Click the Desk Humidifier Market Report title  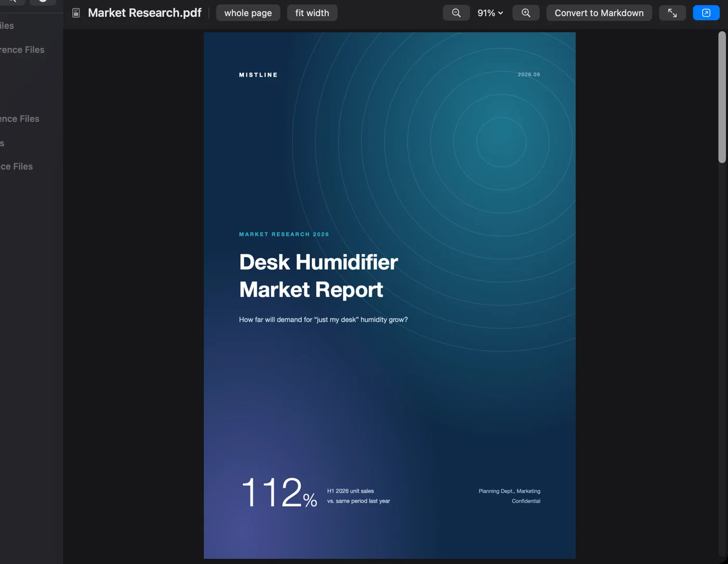click(319, 276)
